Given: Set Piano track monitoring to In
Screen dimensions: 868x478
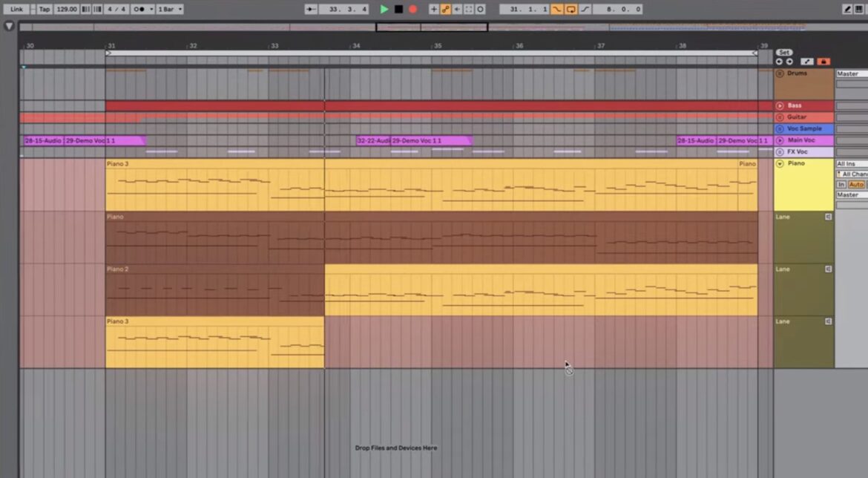Looking at the screenshot, I should click(841, 184).
